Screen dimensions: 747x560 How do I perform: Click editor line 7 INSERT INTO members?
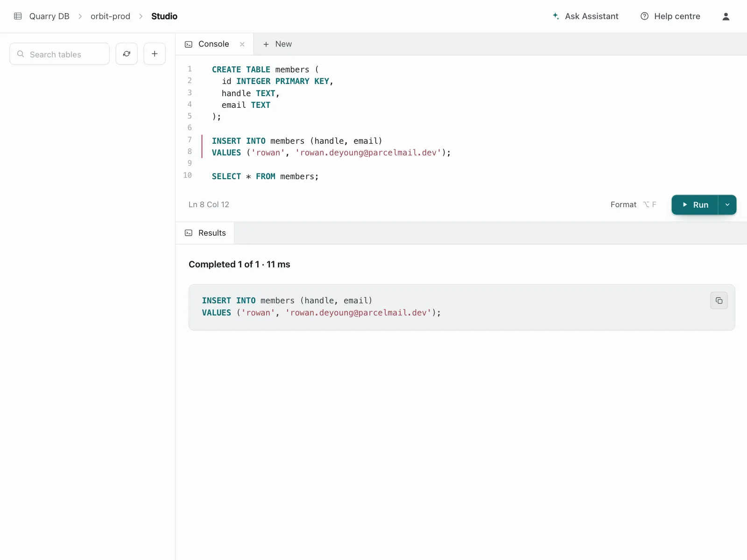297,141
